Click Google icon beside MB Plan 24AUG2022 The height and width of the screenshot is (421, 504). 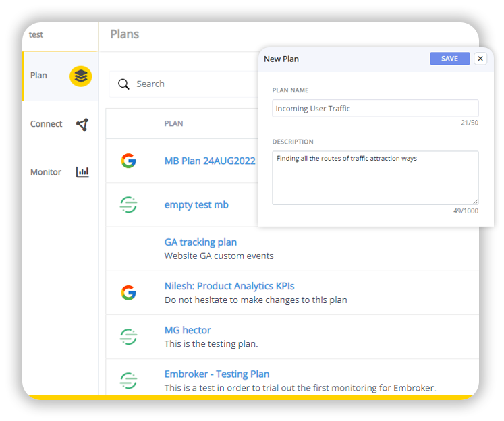(x=128, y=161)
